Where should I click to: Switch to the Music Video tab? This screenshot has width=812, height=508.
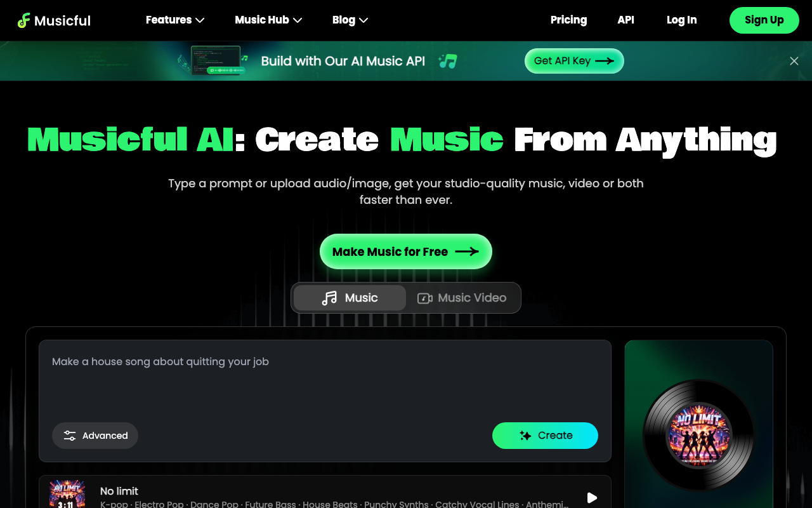tap(462, 298)
